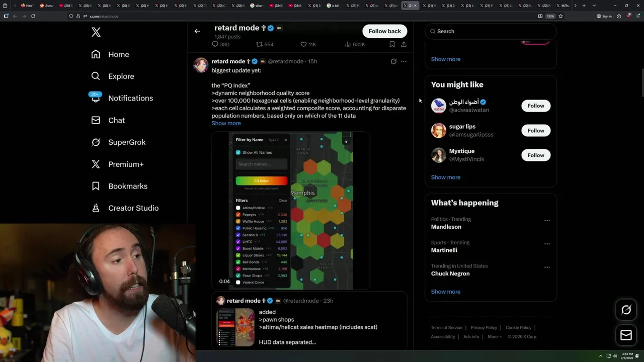Screen dimensions: 644x362
Task: Toggle Public Housing filter checkbox
Action: click(x=238, y=228)
